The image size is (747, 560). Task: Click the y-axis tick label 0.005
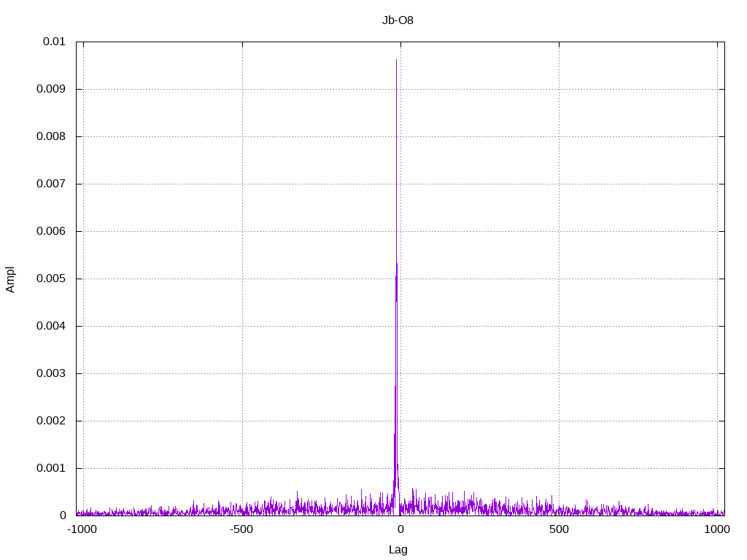click(51, 279)
